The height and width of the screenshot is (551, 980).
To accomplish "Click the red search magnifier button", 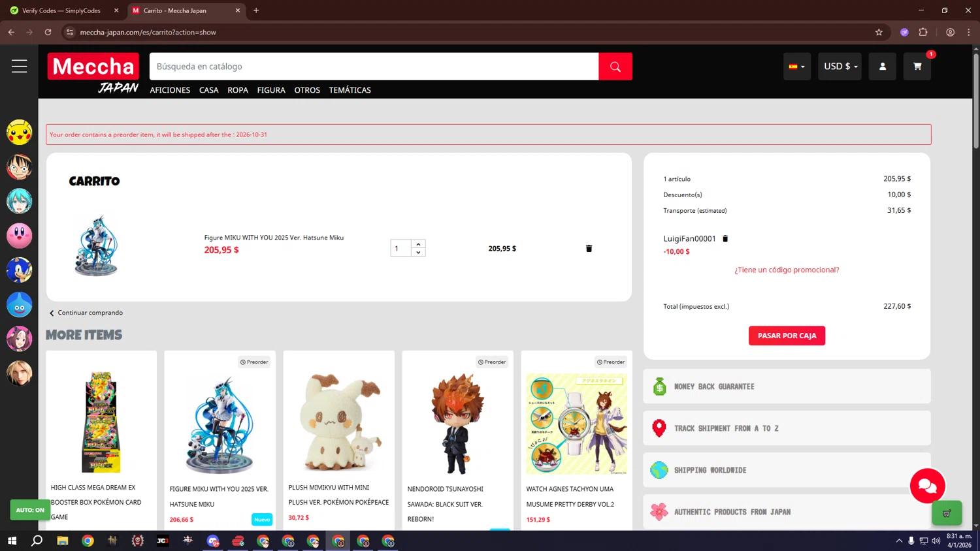I will tap(615, 67).
